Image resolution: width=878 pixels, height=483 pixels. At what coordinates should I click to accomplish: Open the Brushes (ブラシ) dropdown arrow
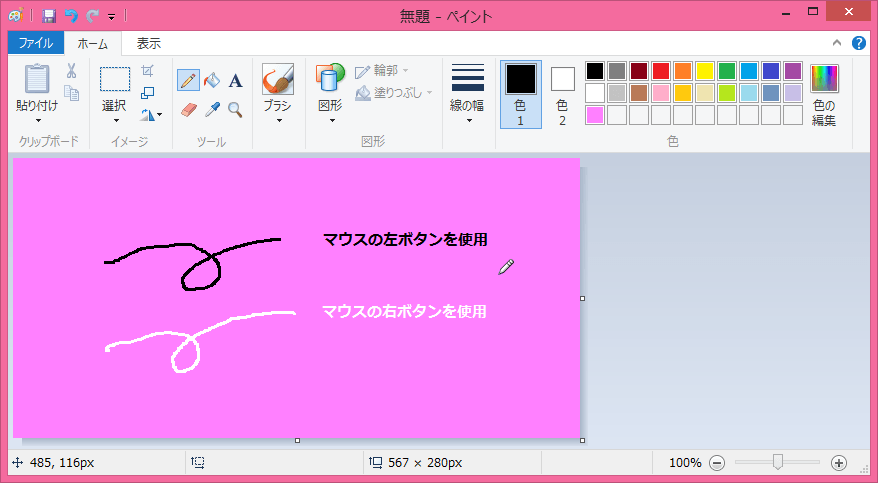coord(279,120)
